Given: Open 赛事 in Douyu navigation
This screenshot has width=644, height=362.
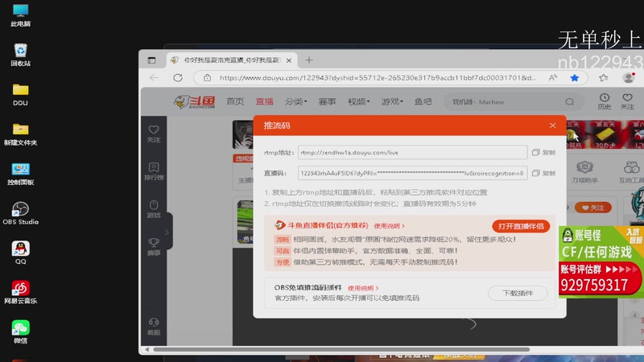Looking at the screenshot, I should pos(327,101).
